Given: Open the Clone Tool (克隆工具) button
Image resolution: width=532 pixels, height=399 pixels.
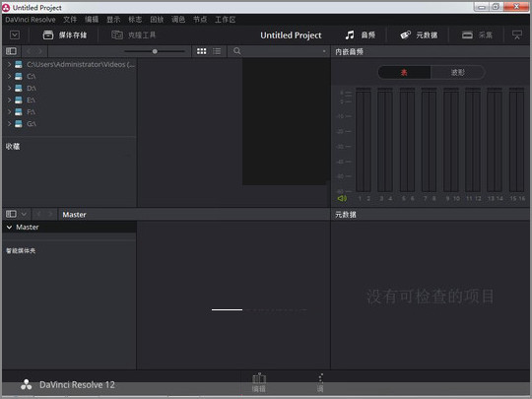Looking at the screenshot, I should pos(134,34).
